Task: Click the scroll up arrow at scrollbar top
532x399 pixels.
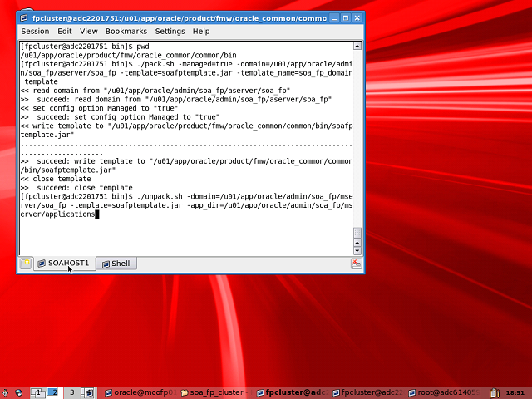Action: coord(357,46)
